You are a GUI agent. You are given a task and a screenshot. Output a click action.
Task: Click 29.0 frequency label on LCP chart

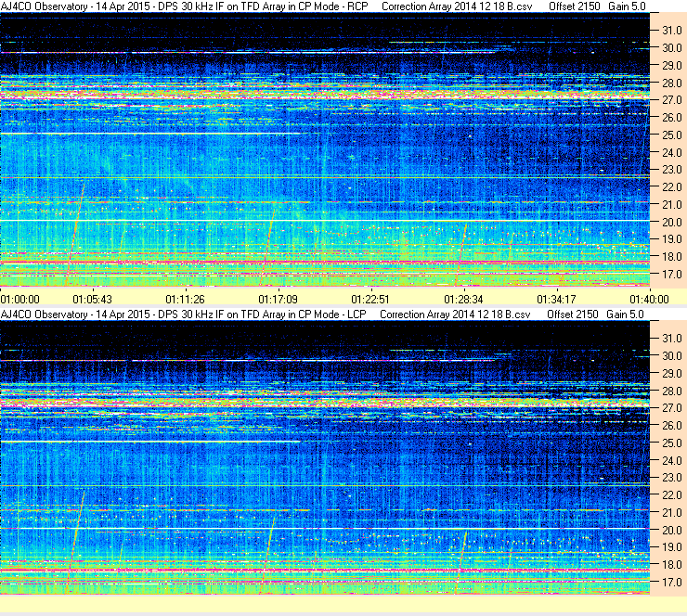pos(671,373)
